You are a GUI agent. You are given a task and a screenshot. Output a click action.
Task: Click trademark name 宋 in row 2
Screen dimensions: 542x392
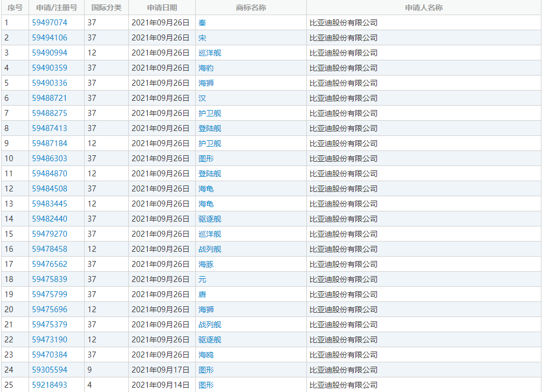coord(202,38)
